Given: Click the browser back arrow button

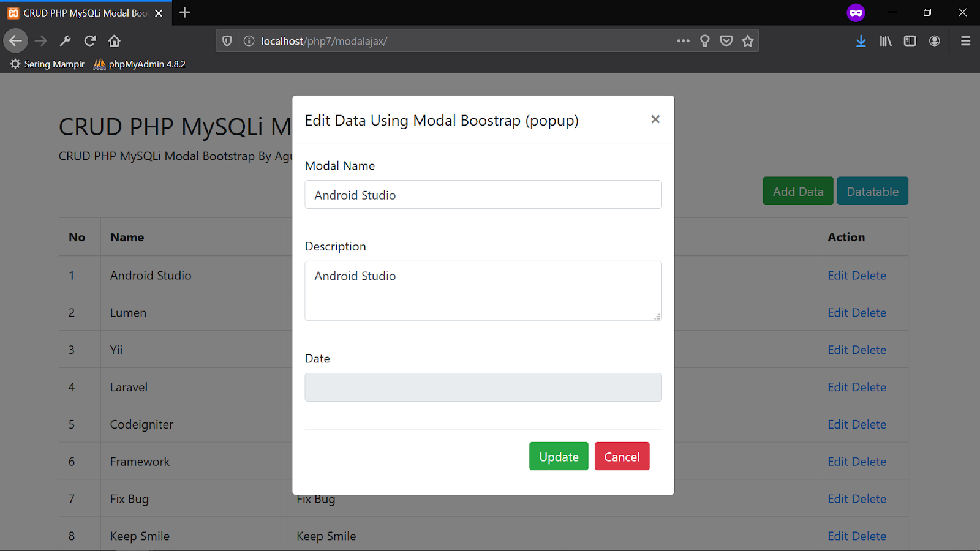Looking at the screenshot, I should [x=16, y=41].
